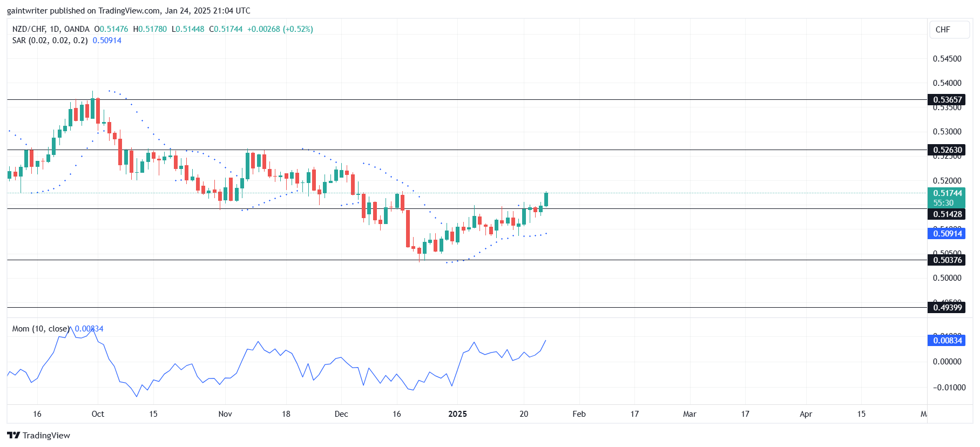Click the 0.54000 price axis label
This screenshot has width=980, height=447.
coord(947,83)
